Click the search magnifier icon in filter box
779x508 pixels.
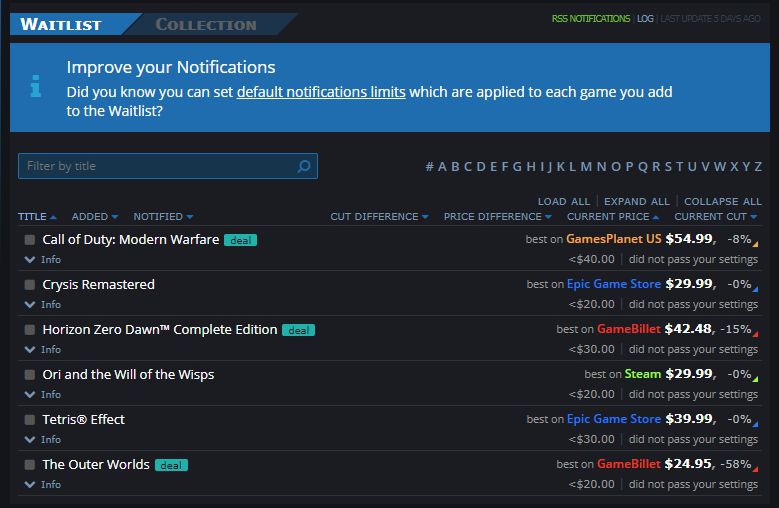point(304,166)
